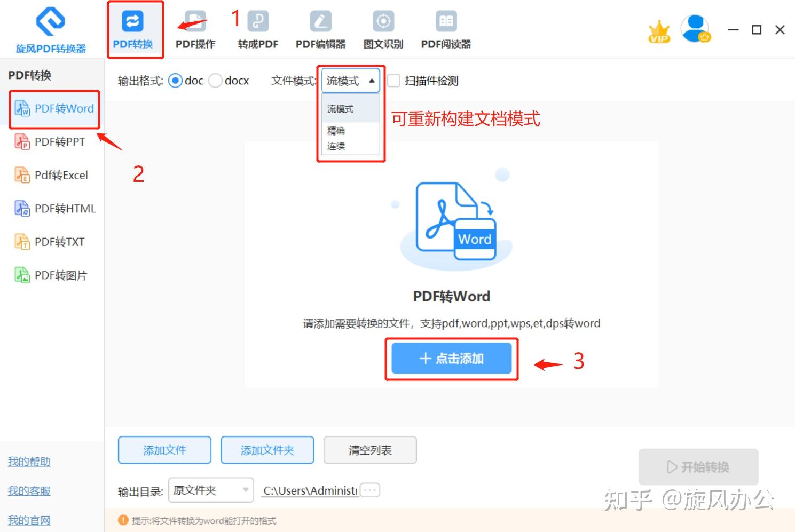The height and width of the screenshot is (532, 795).
Task: Choose the doc output format
Action: point(175,81)
